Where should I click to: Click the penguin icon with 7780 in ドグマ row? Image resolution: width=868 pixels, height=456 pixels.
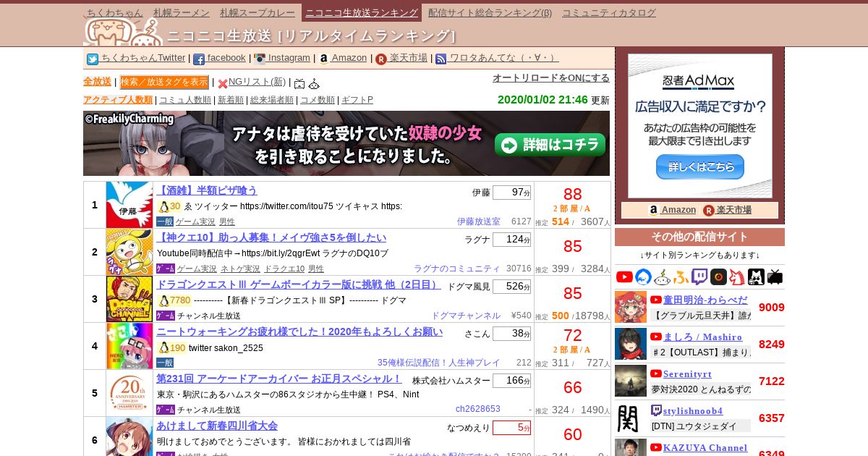click(x=163, y=300)
